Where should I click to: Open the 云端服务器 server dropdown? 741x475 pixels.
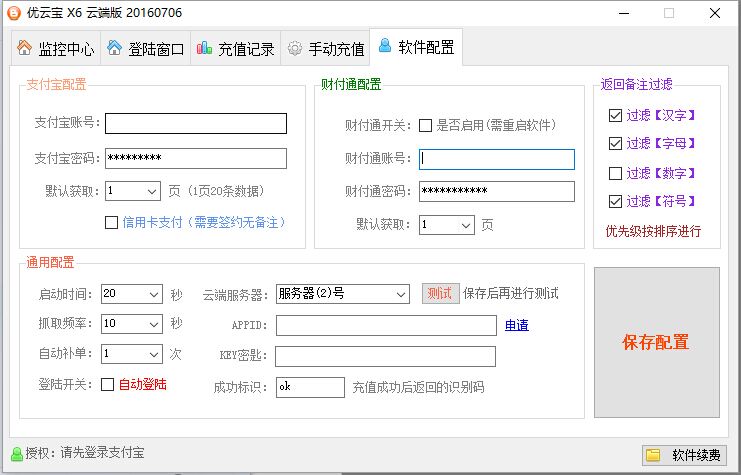tap(400, 294)
